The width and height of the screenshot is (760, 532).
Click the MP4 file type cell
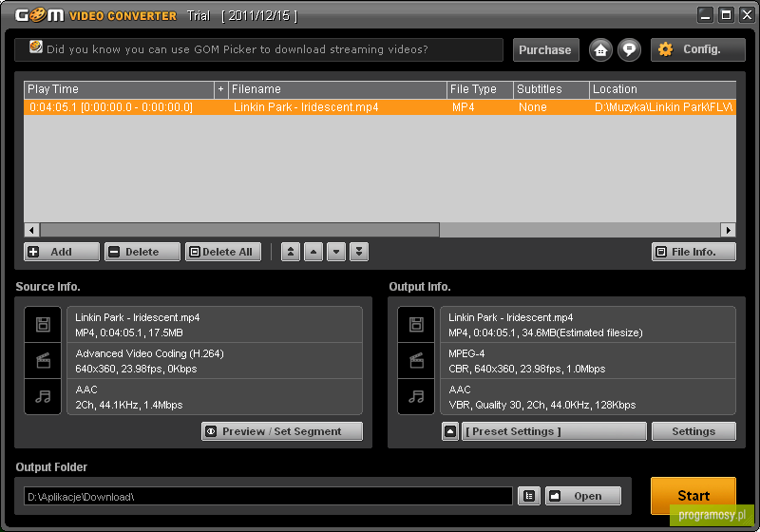(x=464, y=107)
